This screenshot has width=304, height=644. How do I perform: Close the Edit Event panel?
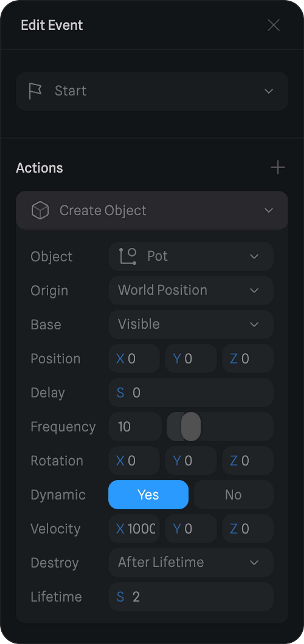[273, 25]
